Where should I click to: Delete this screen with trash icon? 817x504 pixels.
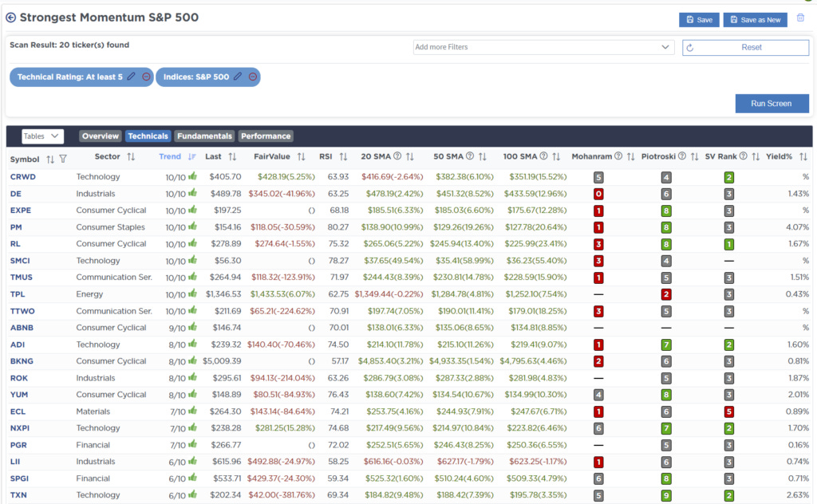coord(800,18)
